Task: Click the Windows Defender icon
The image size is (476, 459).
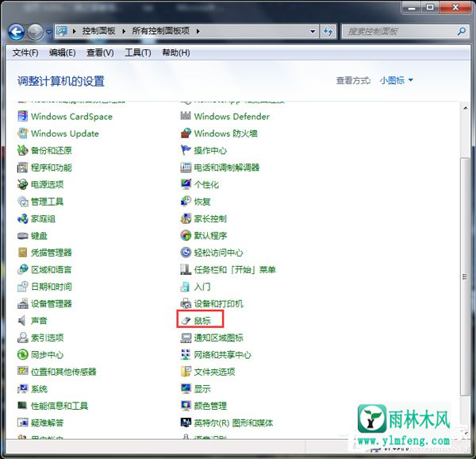Action: click(x=186, y=117)
